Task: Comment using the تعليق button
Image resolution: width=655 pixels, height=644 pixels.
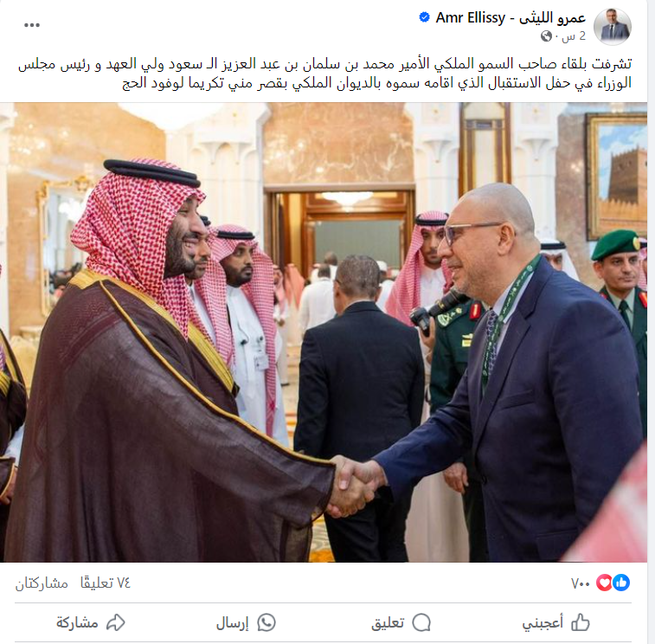Action: coord(401,623)
